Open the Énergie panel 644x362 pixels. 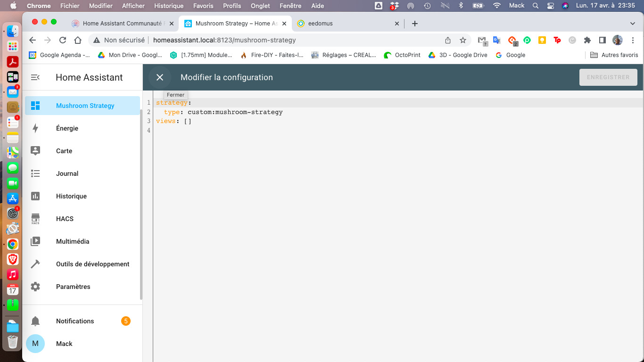(83, 128)
